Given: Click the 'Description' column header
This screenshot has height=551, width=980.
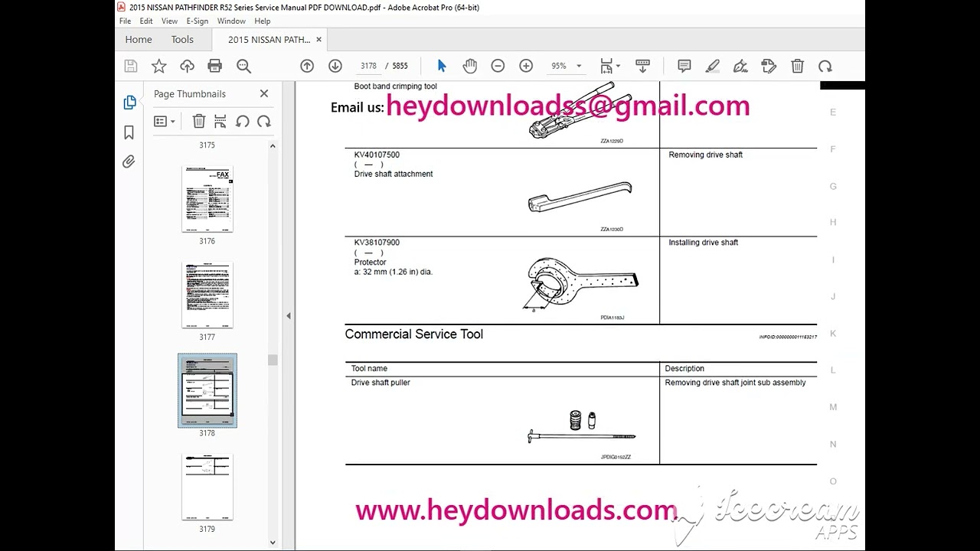Looking at the screenshot, I should [x=684, y=369].
